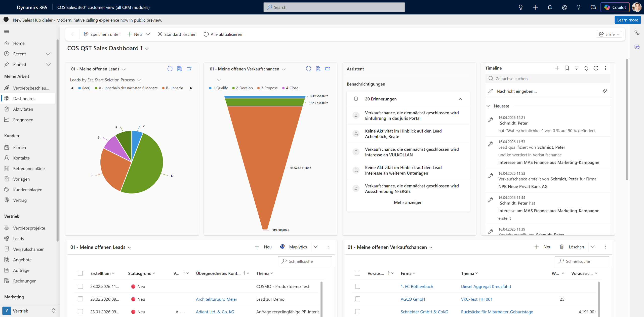Check the 1. FC Röthenbach opportunity row
The height and width of the screenshot is (317, 644).
tap(357, 286)
